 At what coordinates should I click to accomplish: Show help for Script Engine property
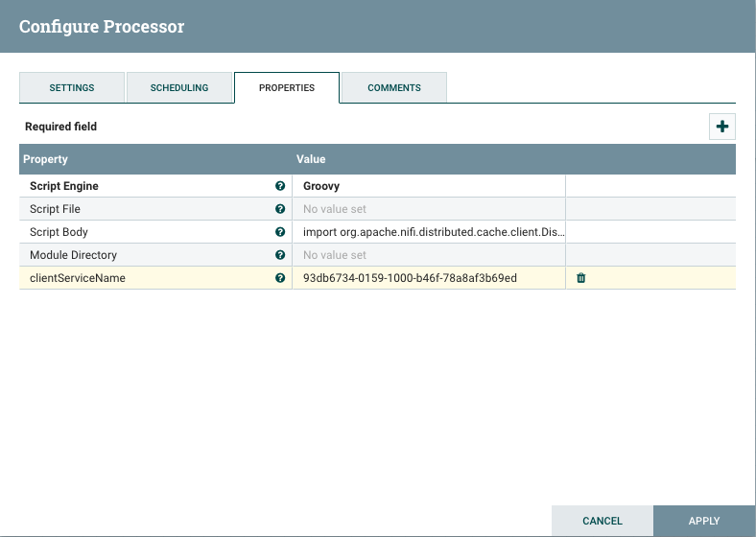pos(280,186)
